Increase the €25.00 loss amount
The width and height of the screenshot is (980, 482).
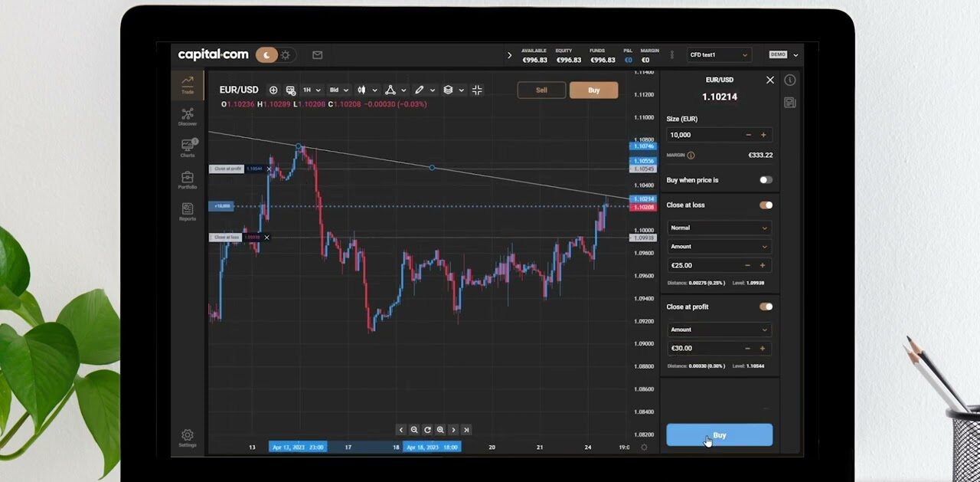pyautogui.click(x=763, y=265)
